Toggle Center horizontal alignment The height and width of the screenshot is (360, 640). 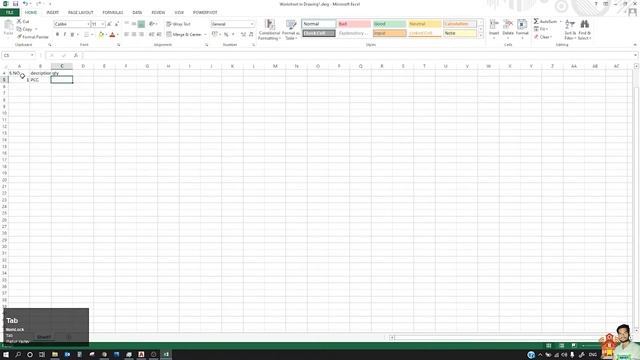[x=134, y=35]
